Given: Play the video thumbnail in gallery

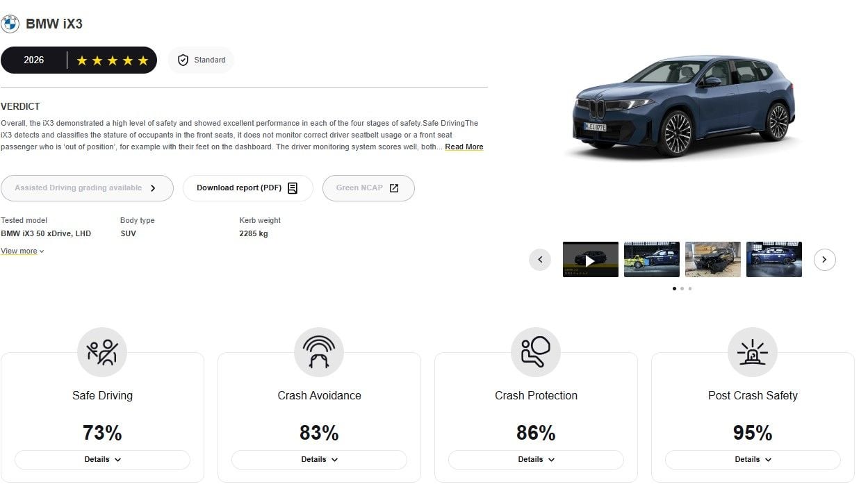Looking at the screenshot, I should pos(590,260).
